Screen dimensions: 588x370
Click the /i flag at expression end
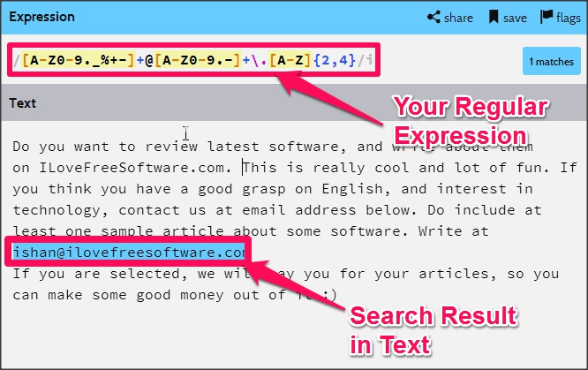[366, 60]
